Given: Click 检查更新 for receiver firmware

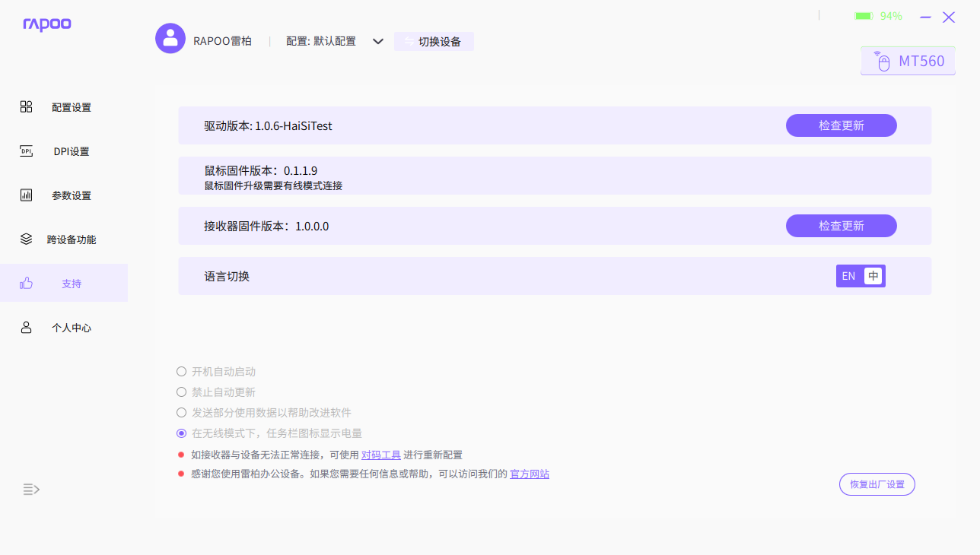Looking at the screenshot, I should [841, 226].
